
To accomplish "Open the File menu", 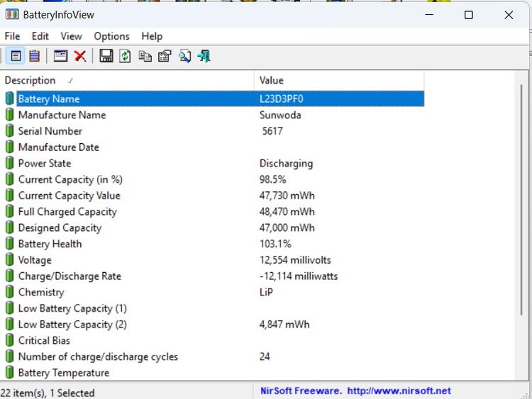I will point(12,36).
